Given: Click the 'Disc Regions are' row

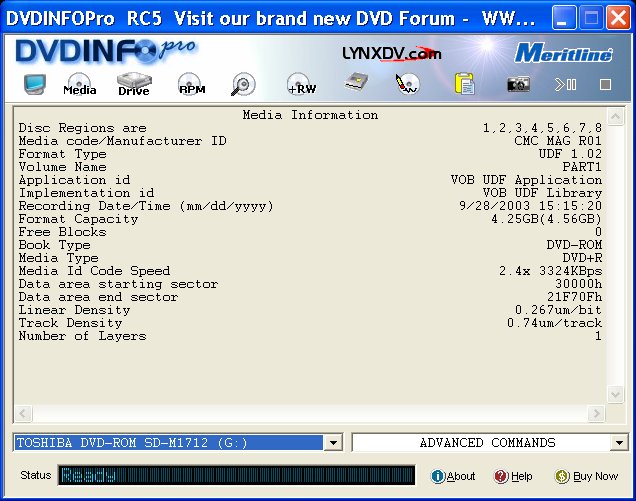Looking at the screenshot, I should pyautogui.click(x=310, y=128).
